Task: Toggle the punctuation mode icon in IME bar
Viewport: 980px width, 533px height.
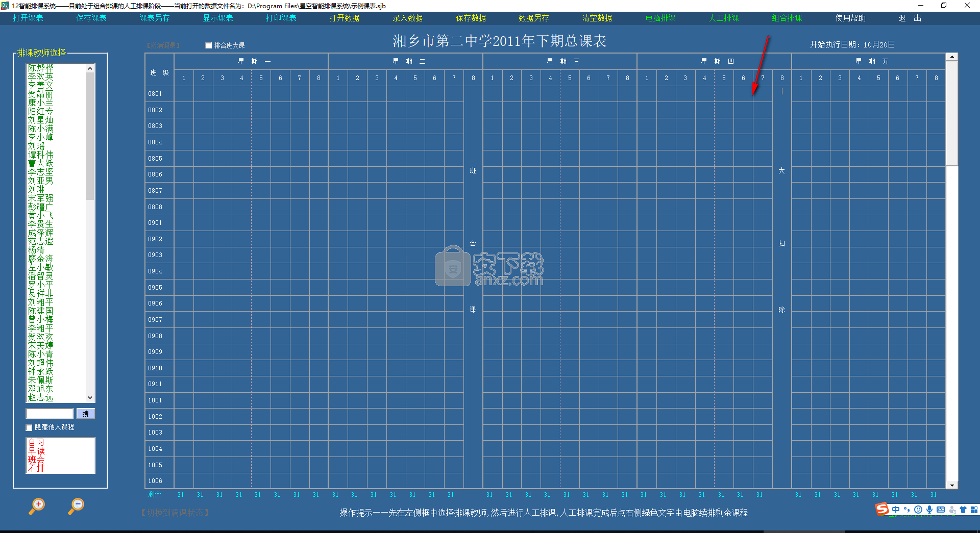Action: [907, 510]
